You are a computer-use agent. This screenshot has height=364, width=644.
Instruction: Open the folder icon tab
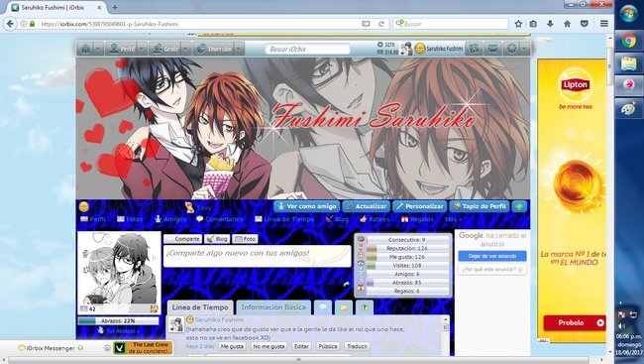pyautogui.click(x=344, y=307)
